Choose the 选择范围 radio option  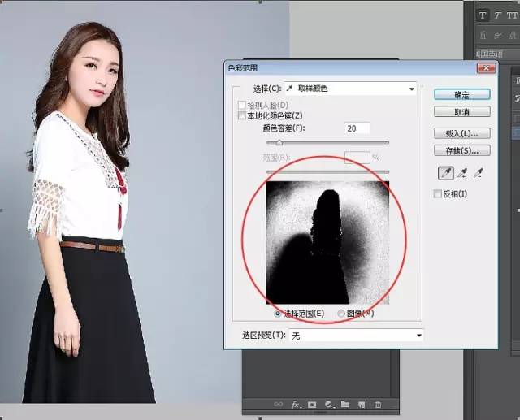click(x=279, y=313)
